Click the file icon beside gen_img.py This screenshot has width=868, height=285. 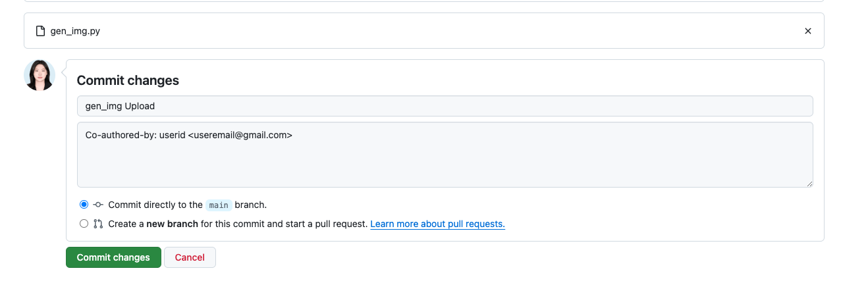coord(40,31)
